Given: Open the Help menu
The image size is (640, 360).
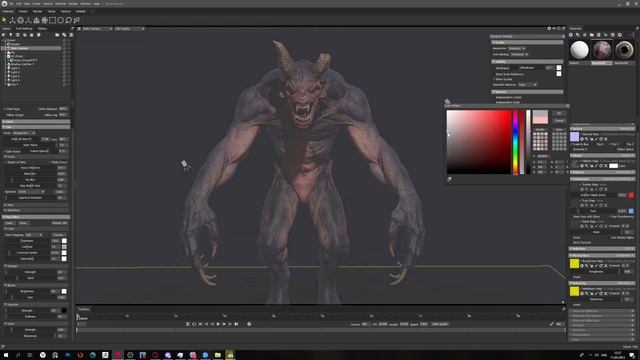Looking at the screenshot, I should coord(97,4).
